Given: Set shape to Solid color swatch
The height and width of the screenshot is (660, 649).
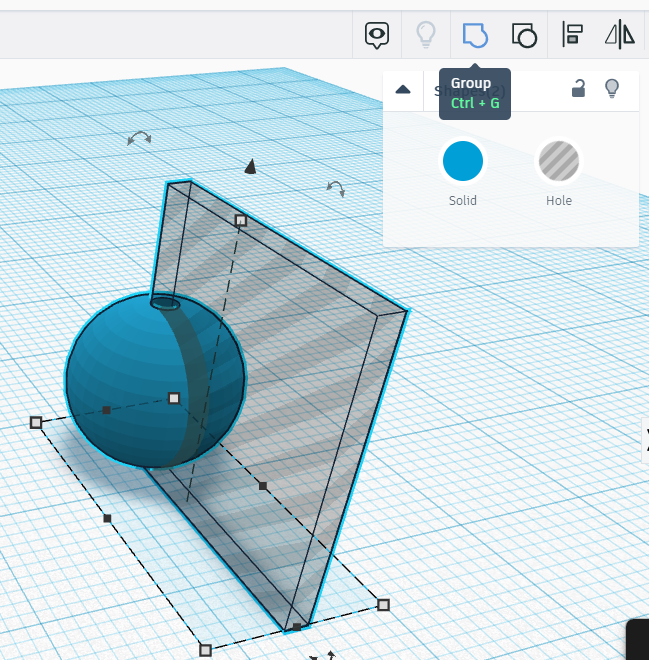Looking at the screenshot, I should coord(463,161).
